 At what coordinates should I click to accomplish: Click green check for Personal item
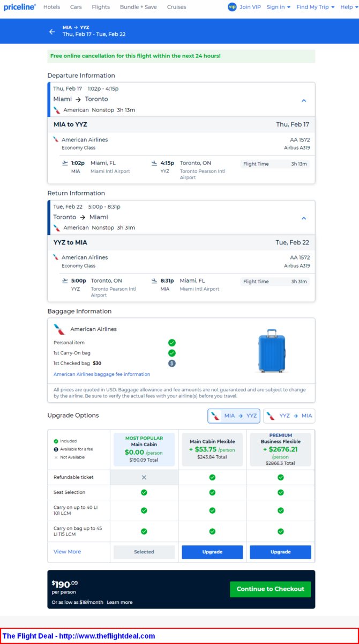[x=172, y=343]
